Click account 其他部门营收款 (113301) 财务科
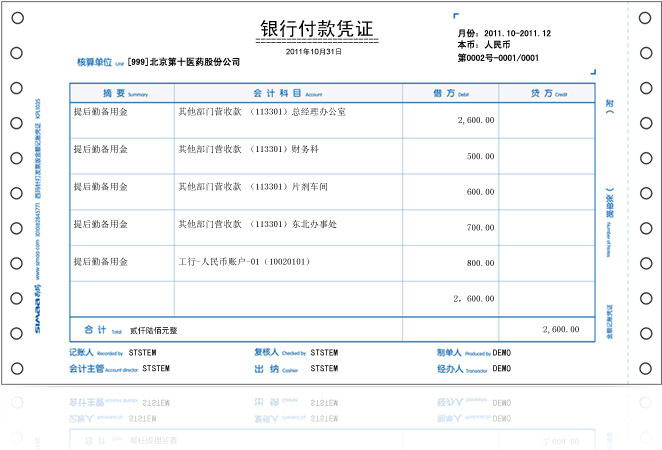The image size is (662, 450). tap(248, 149)
